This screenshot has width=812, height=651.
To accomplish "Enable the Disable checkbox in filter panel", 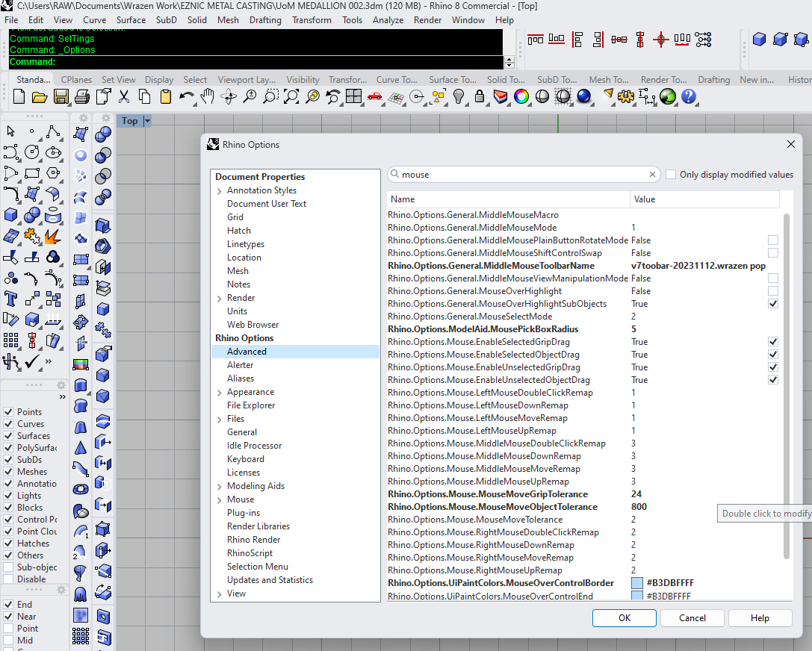I will point(8,579).
